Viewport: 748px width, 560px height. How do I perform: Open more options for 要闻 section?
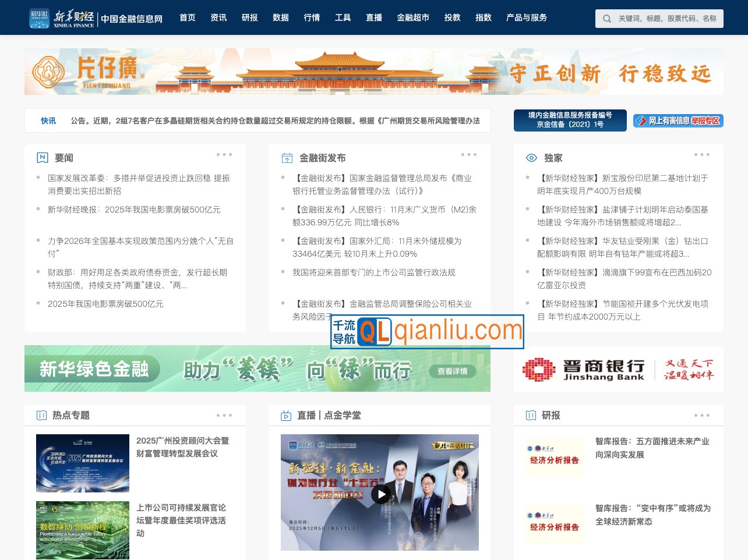point(224,154)
